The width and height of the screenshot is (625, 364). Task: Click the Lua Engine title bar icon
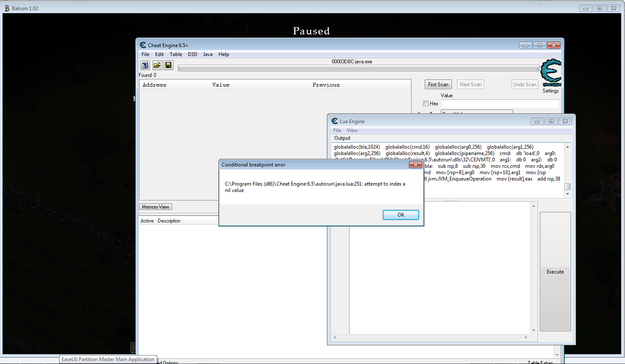pos(334,121)
